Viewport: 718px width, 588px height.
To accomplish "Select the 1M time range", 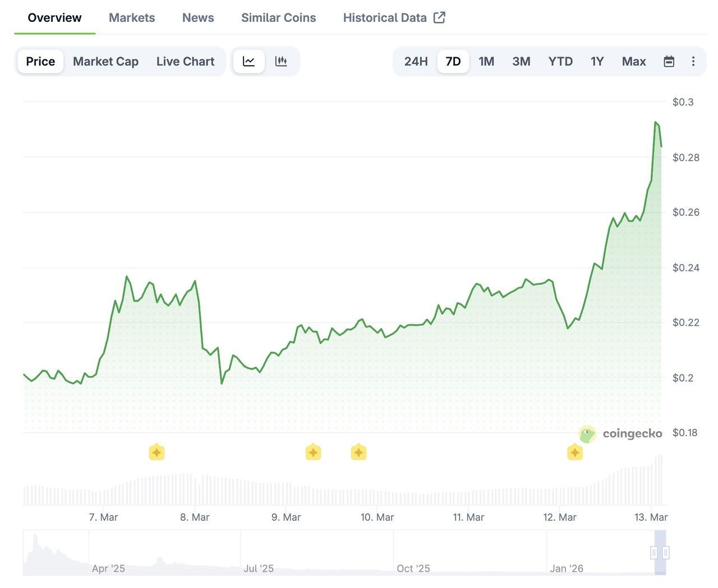I will pos(486,61).
